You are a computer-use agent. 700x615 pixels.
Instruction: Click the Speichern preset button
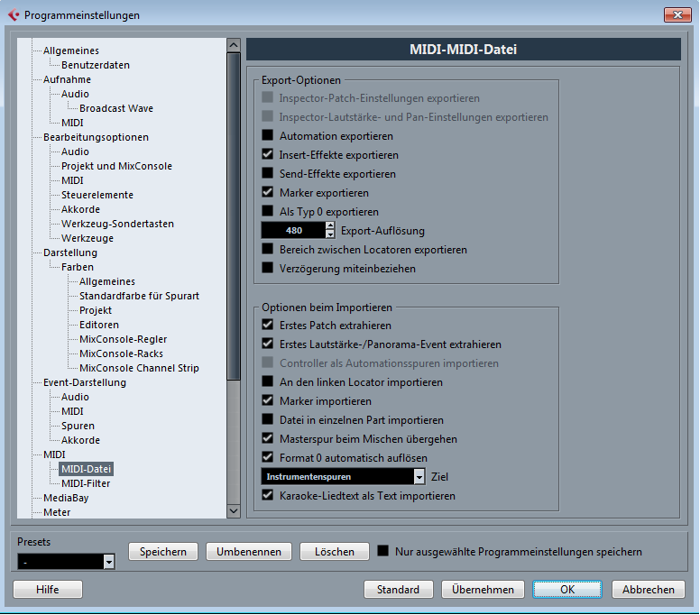(163, 552)
